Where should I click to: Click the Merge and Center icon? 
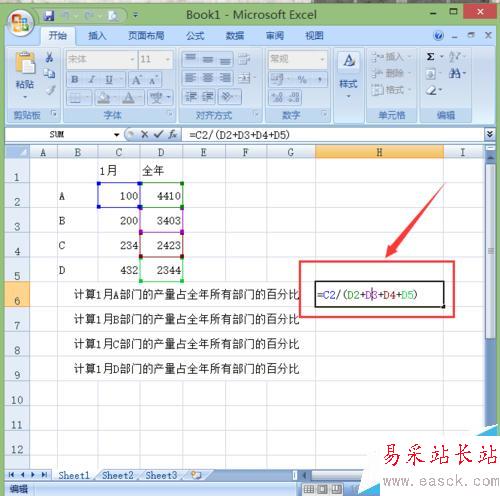[244, 78]
